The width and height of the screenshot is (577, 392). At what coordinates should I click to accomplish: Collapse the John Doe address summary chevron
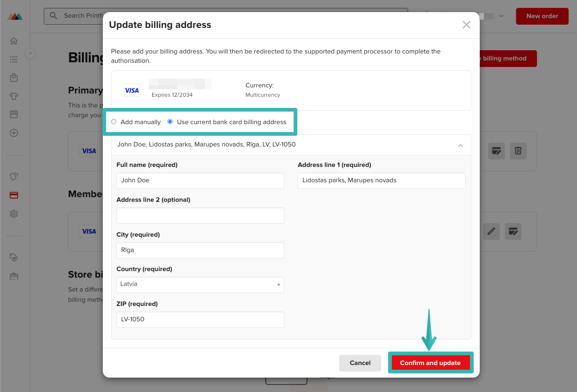point(460,145)
